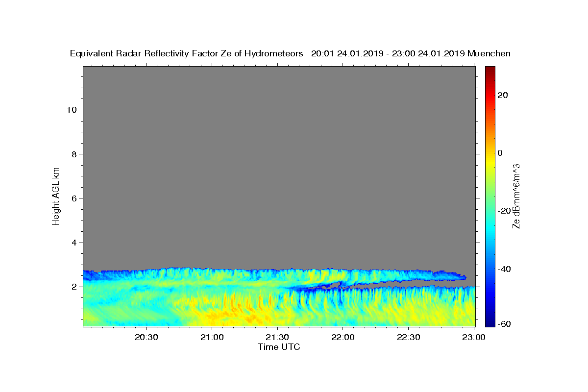Image resolution: width=588 pixels, height=392 pixels.
Task: Click the colorbar unit label 'Ze dBmm^6/m^3'
Action: click(516, 196)
